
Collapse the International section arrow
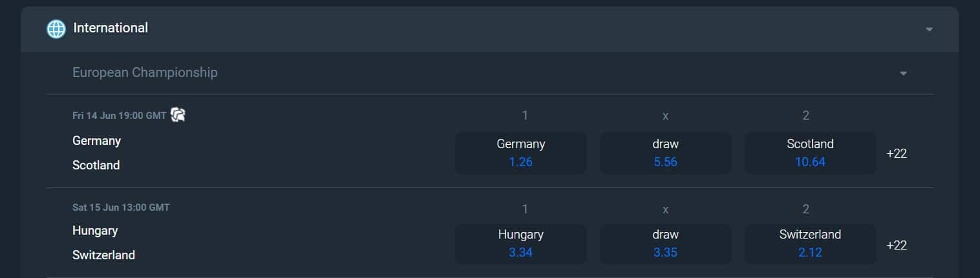click(929, 29)
